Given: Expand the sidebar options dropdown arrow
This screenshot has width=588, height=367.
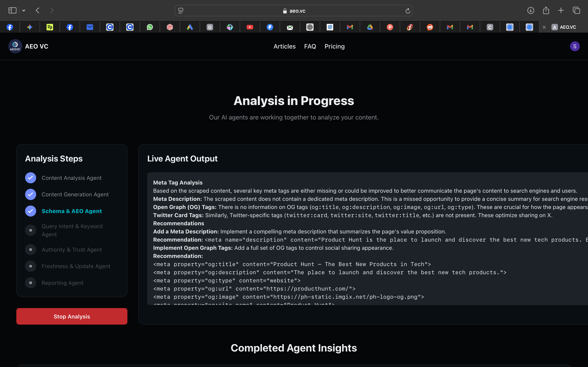Looking at the screenshot, I should [23, 10].
